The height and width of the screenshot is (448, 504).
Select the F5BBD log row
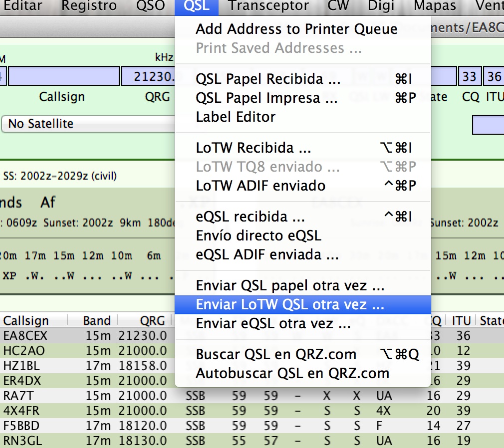pos(252,426)
